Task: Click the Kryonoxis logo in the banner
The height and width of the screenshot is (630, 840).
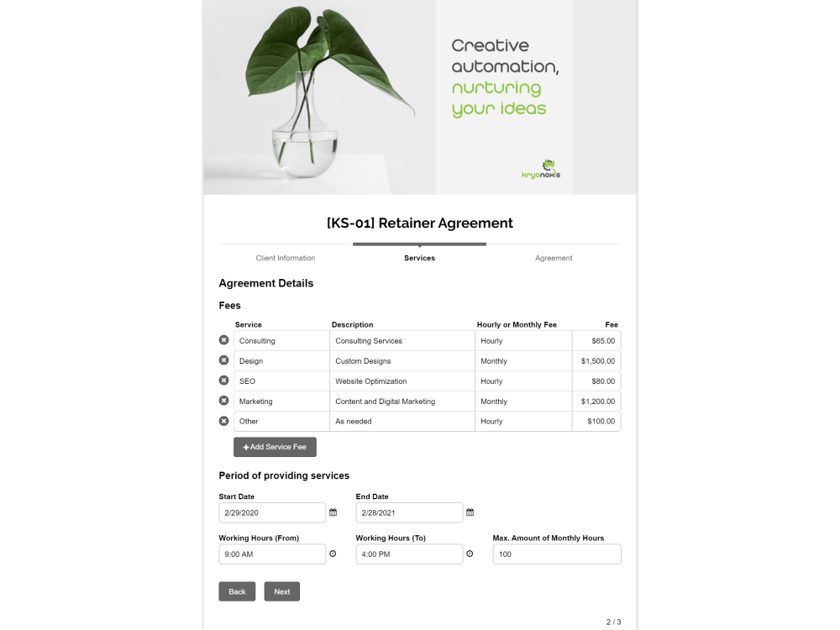Action: (541, 170)
